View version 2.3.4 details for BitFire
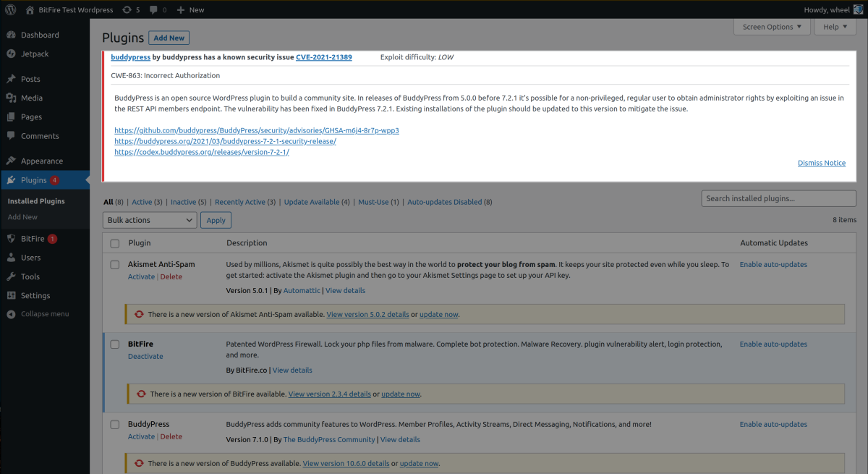Screen dimensions: 868x474 pos(329,394)
